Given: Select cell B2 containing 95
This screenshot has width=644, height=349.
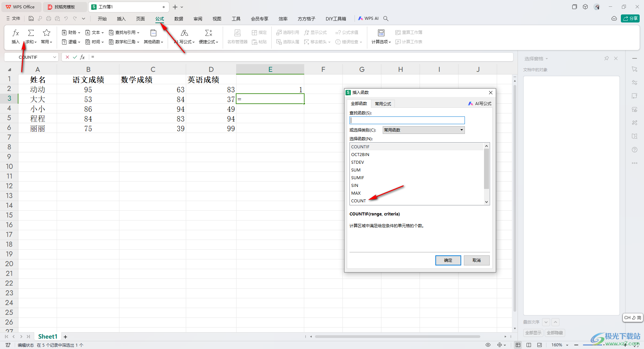Looking at the screenshot, I should point(88,90).
